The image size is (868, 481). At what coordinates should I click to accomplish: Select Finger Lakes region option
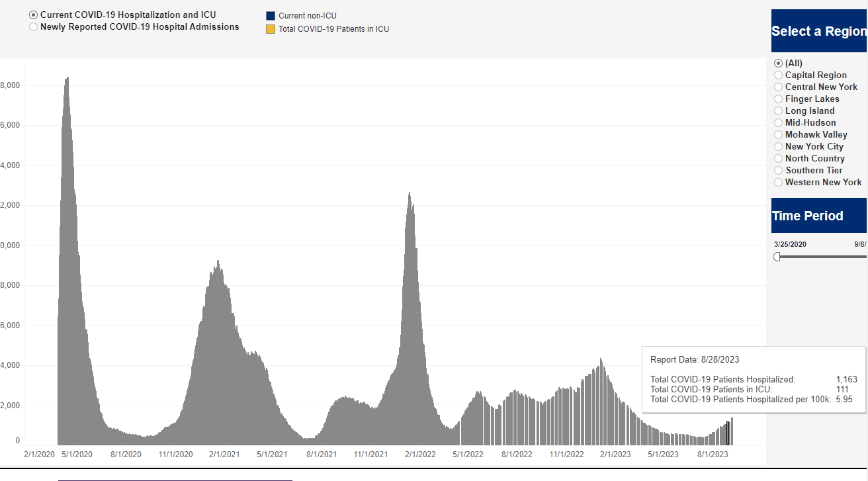778,99
